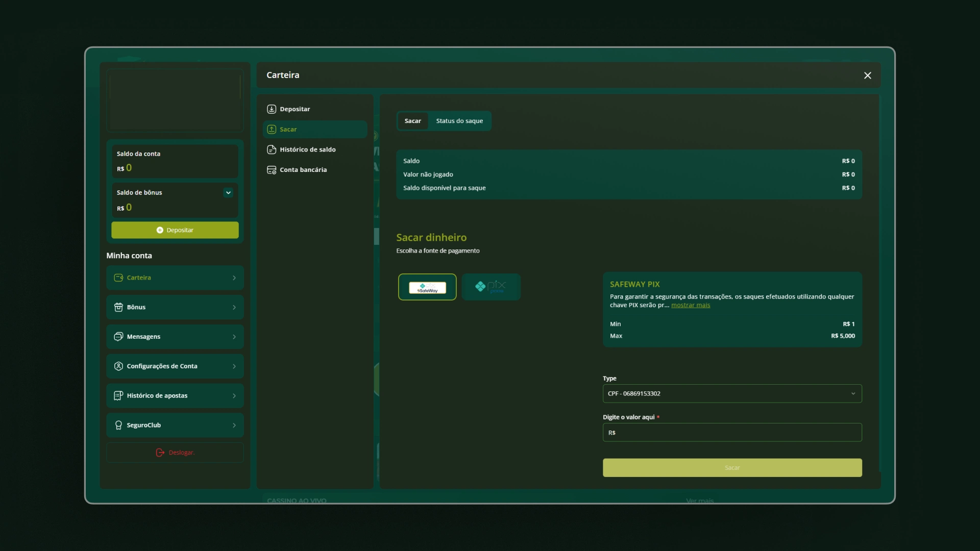Click the Valor não jogado row
Screen dimensions: 980x551
click(x=629, y=174)
